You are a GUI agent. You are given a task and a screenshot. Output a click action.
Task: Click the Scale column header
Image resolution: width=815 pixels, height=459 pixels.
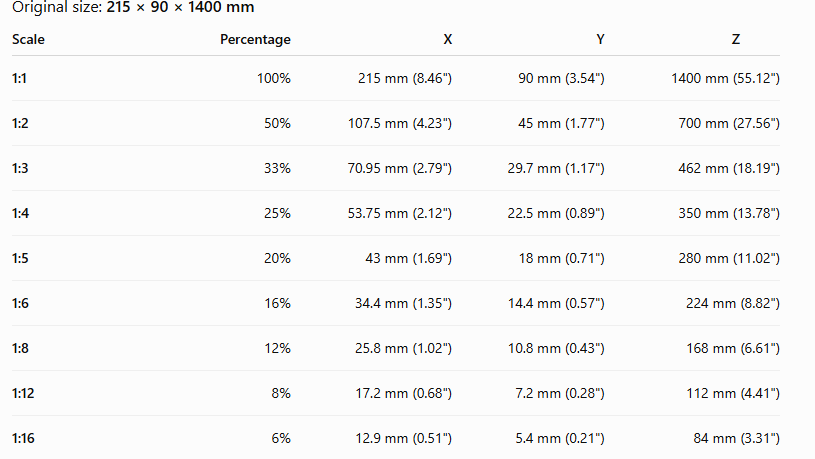[x=28, y=40]
